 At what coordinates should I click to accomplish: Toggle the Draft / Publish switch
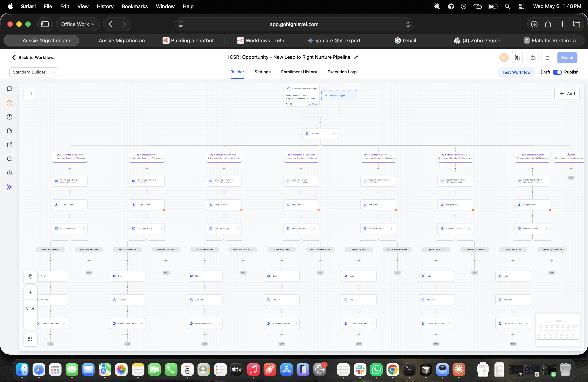[557, 72]
